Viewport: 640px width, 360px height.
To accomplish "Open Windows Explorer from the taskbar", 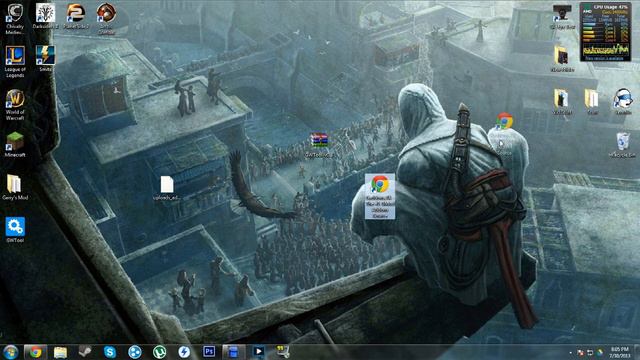I will tap(60, 352).
